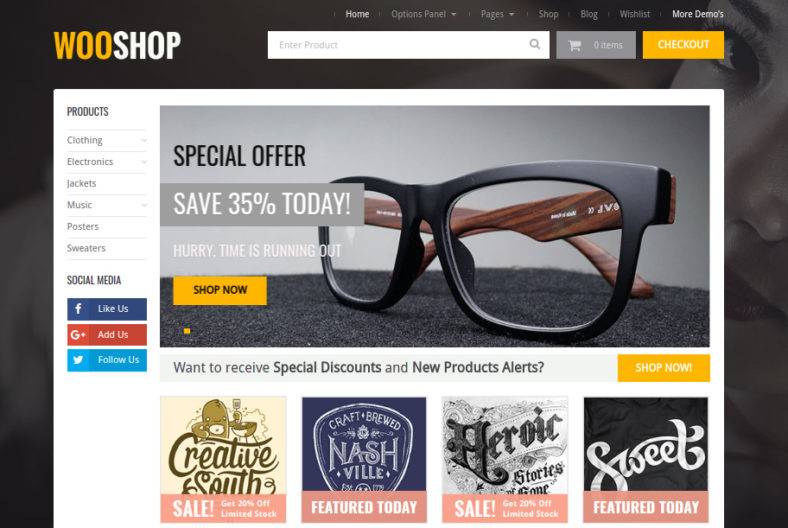Open the Nashville featured product thumbnail
788x528 pixels.
(364, 459)
